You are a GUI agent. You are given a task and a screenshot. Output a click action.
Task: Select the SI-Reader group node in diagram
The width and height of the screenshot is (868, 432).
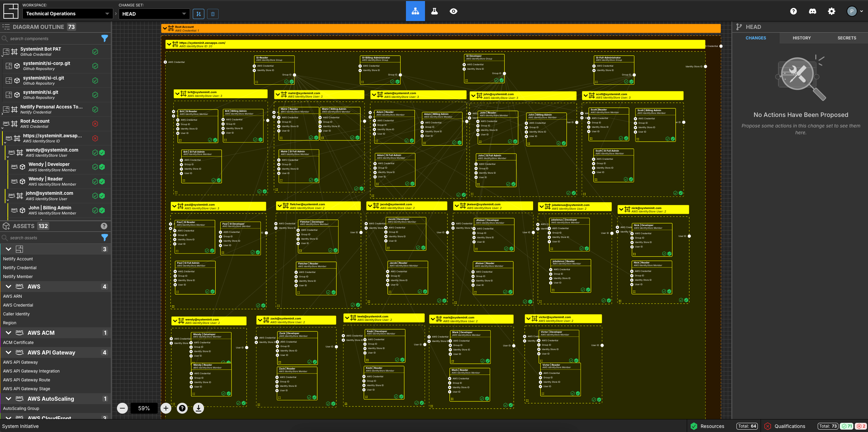(274, 70)
